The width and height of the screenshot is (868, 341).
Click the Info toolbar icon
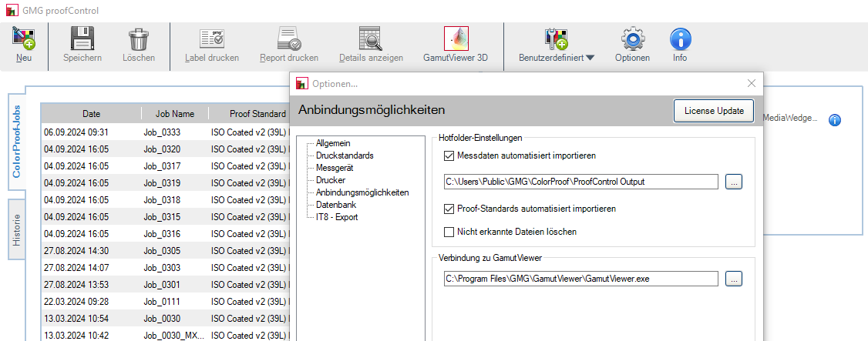(x=681, y=38)
